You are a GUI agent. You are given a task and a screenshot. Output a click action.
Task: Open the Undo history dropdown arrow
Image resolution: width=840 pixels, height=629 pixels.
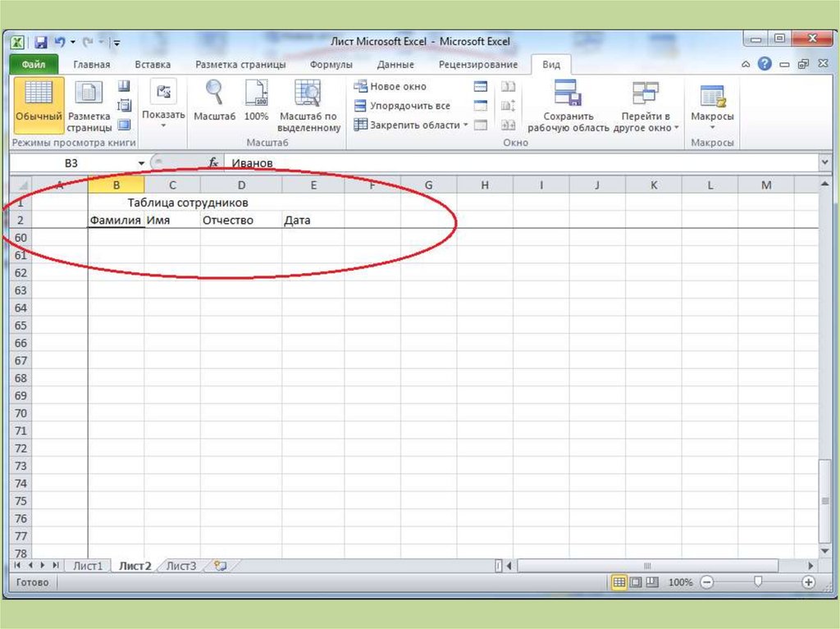(x=73, y=42)
